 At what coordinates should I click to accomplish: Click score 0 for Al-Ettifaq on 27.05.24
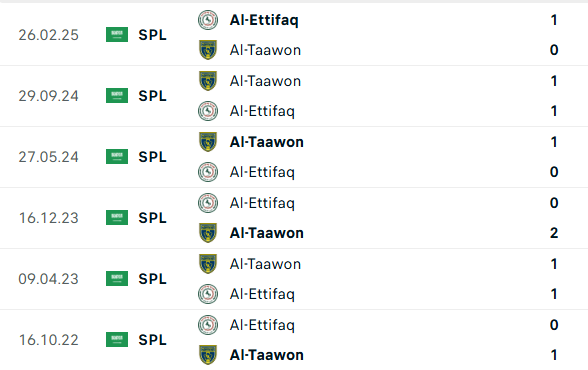[554, 172]
